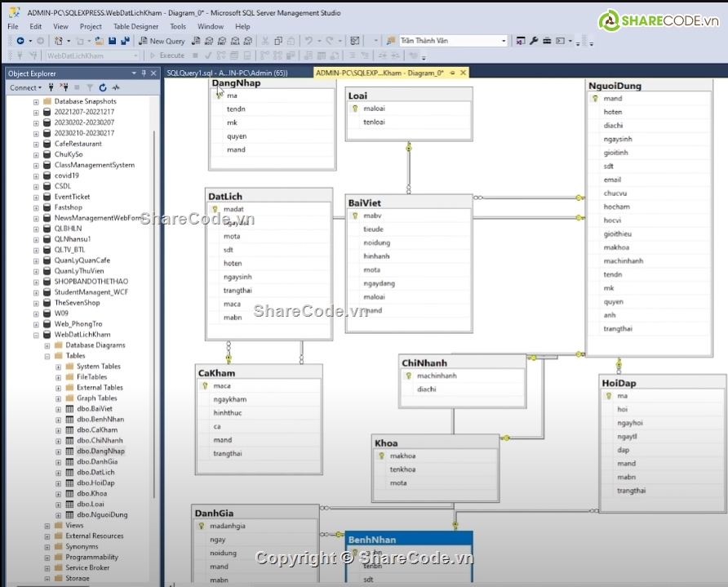Open the File menu

13,26
